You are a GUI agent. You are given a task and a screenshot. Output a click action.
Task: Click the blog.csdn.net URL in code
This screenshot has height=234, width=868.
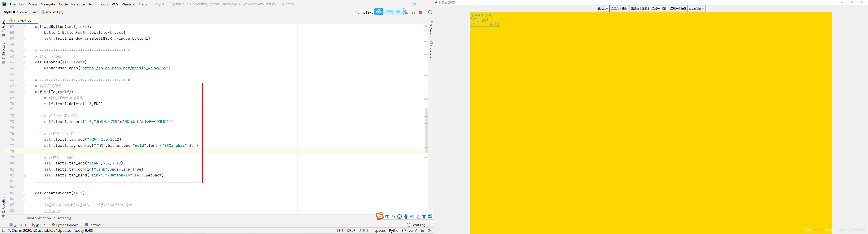[125, 68]
